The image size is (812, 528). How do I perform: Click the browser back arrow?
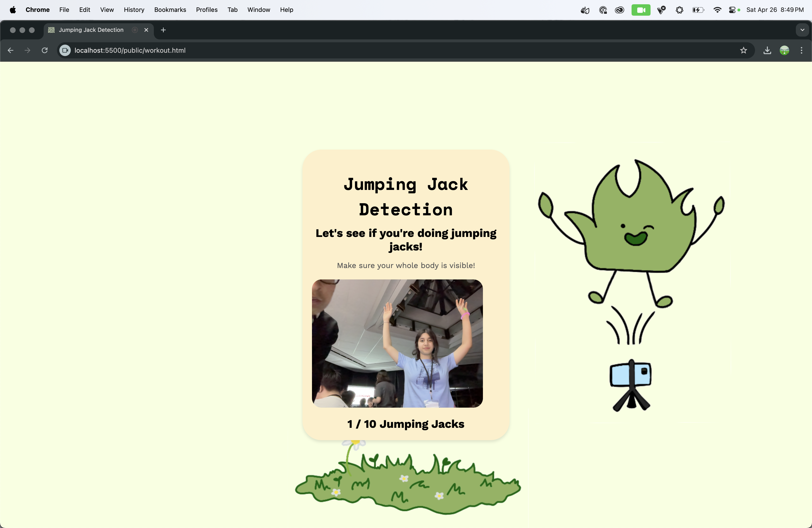pos(11,51)
